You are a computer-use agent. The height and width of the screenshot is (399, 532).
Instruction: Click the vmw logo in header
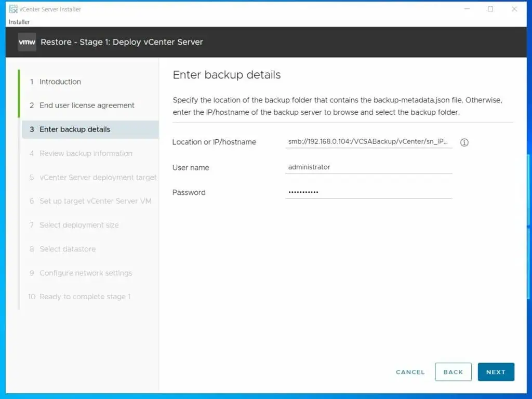(x=27, y=42)
